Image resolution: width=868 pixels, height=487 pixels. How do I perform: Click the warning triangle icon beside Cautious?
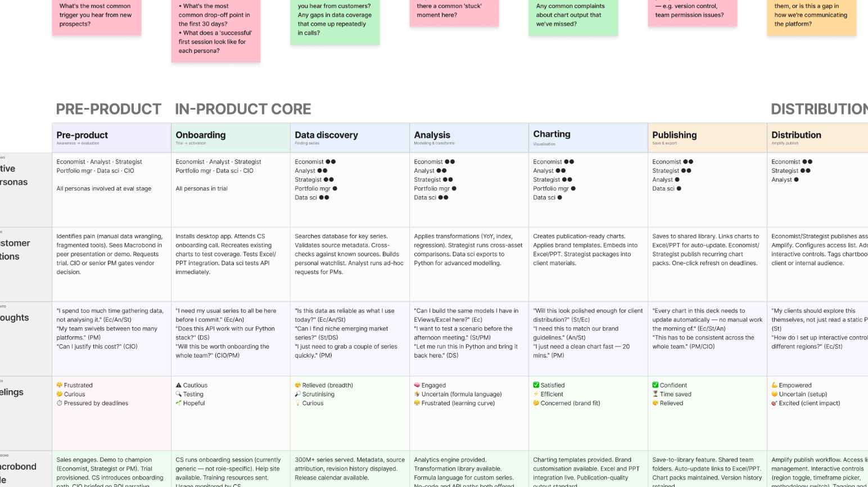point(179,385)
